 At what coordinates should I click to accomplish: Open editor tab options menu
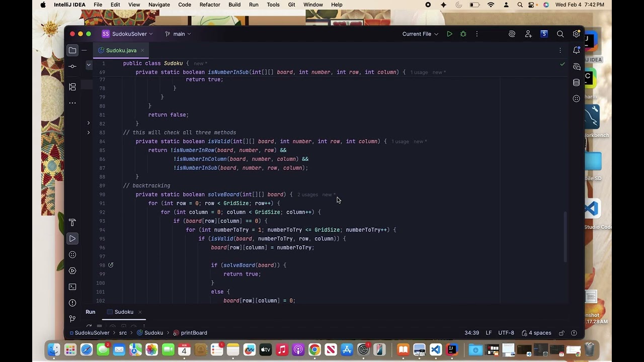560,50
